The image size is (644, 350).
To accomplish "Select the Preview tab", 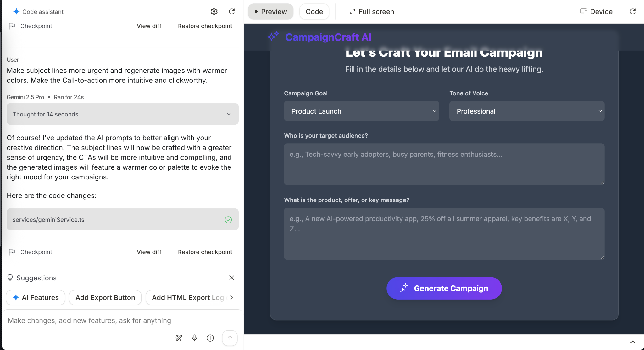I will point(270,12).
